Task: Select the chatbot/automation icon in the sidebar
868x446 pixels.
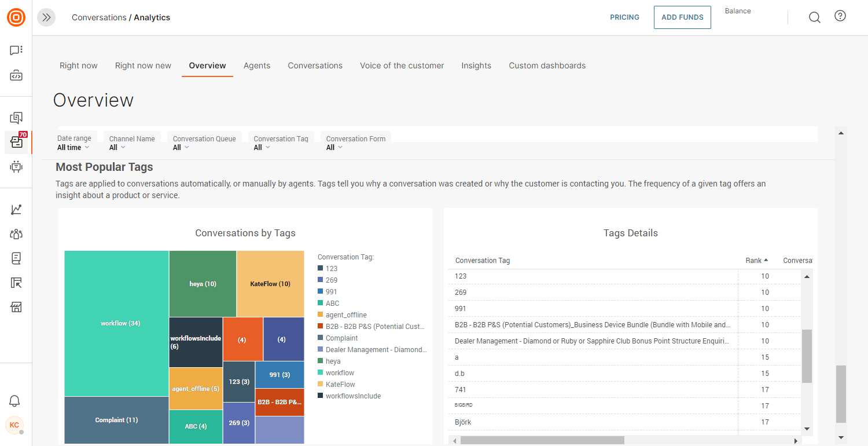Action: coord(16,167)
